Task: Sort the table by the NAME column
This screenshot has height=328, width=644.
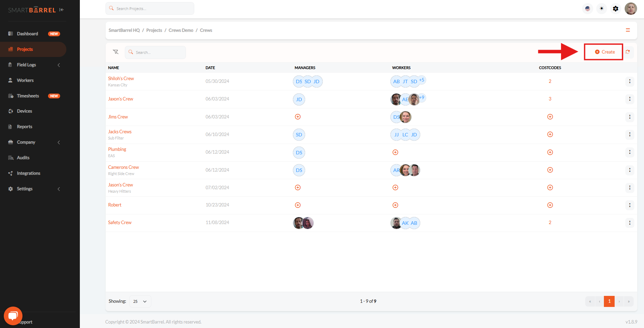Action: click(x=113, y=68)
